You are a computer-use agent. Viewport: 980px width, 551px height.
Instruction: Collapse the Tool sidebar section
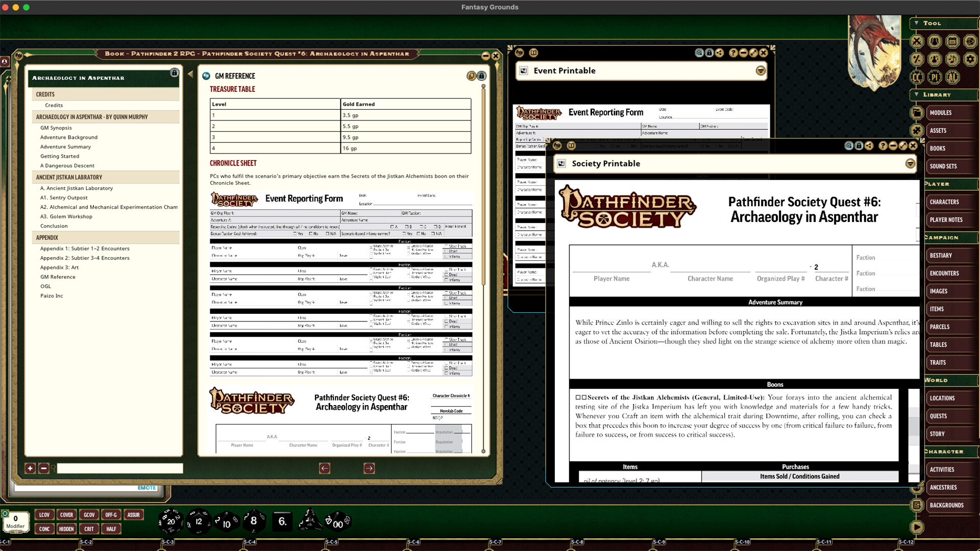pos(917,23)
